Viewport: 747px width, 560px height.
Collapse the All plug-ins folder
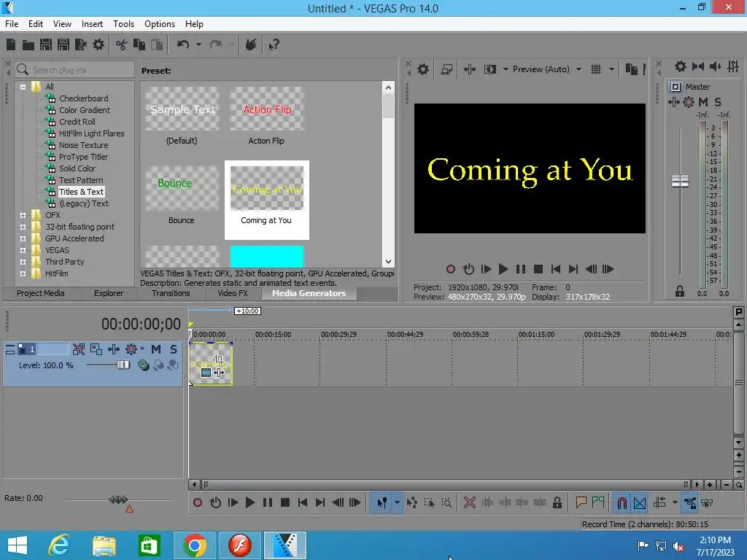23,87
